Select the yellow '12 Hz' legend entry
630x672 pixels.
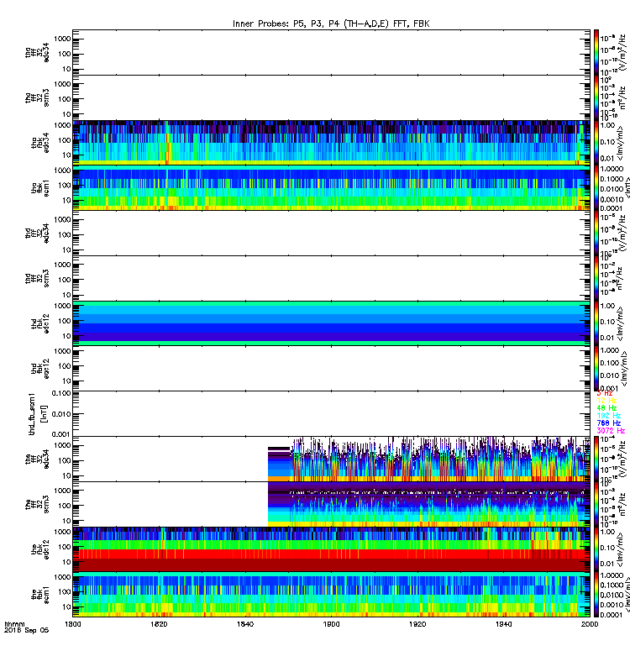point(606,401)
